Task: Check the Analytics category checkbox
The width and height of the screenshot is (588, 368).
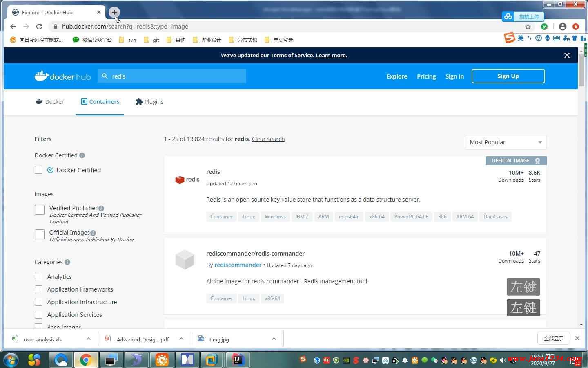Action: (x=39, y=277)
